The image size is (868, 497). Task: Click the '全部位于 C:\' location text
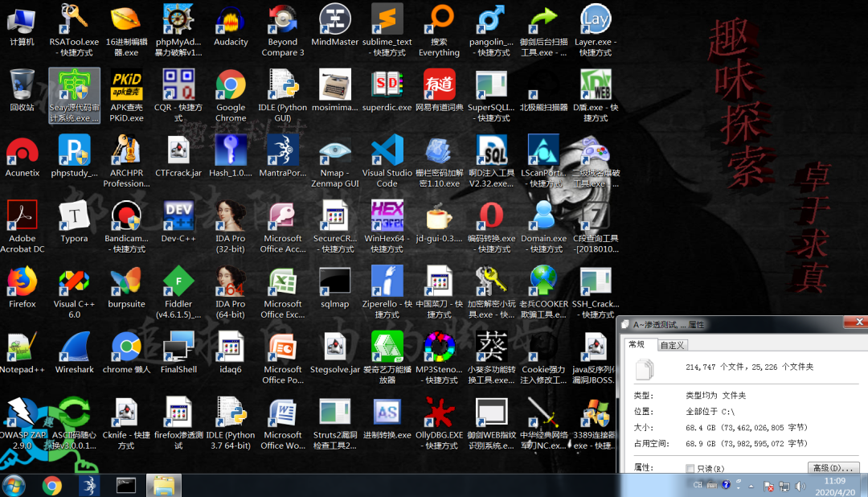click(710, 411)
